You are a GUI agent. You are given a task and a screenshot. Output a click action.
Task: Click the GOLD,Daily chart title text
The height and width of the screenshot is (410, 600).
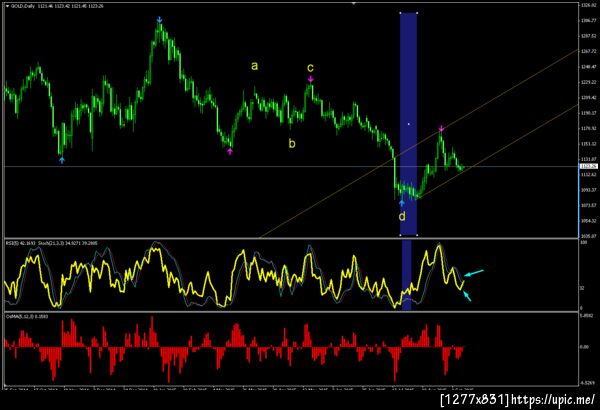click(23, 6)
